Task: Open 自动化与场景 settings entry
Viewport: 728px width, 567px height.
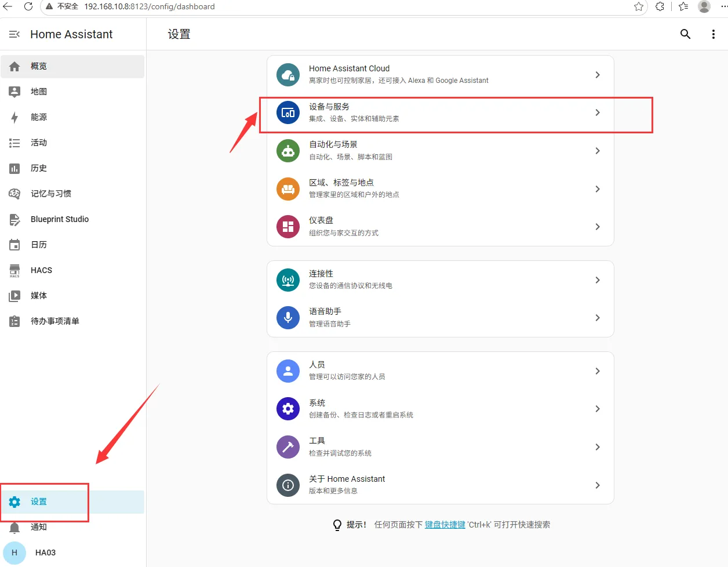Action: coord(441,151)
